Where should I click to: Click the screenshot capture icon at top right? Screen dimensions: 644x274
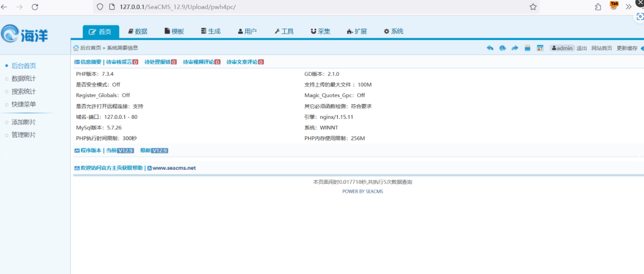(640, 17)
